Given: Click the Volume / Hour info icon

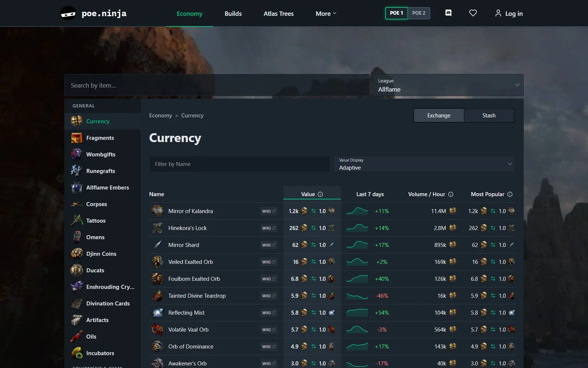Looking at the screenshot, I should click(451, 194).
